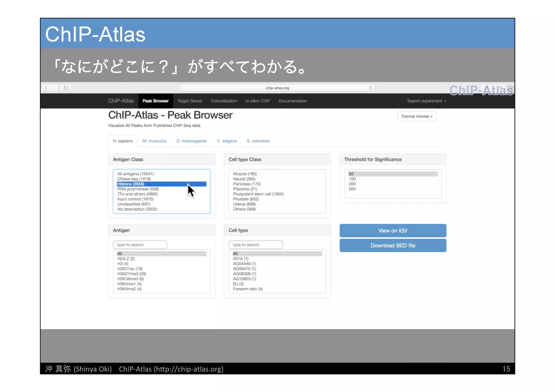Select Unclassified (497) antigen class
This screenshot has width=555, height=392.
[x=162, y=204]
